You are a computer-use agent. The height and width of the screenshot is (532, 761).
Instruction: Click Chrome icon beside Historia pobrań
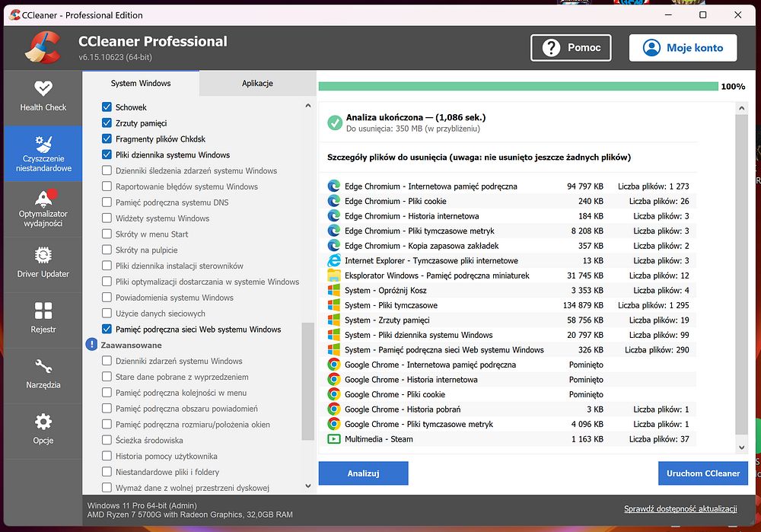pyautogui.click(x=334, y=409)
